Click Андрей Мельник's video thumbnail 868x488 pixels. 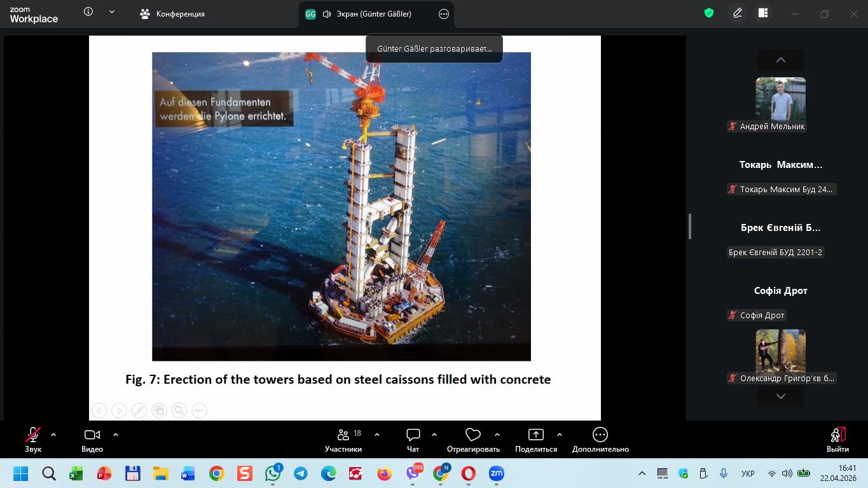click(780, 99)
